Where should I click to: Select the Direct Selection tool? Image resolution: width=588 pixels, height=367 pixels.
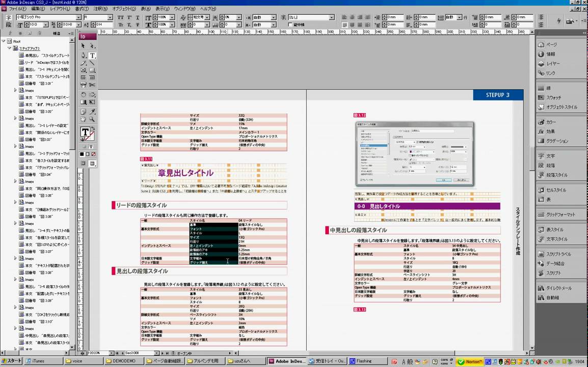tap(92, 46)
